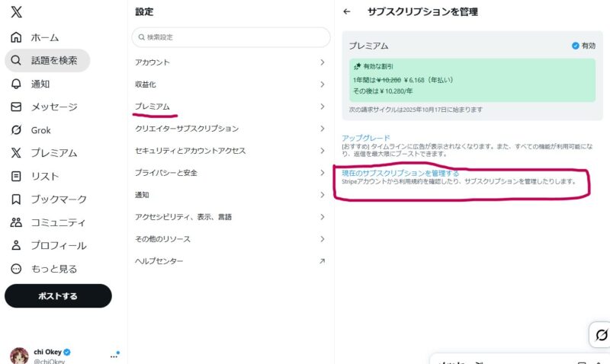The width and height of the screenshot is (610, 364).
Task: Click floating Grok button at right edge
Action: click(x=601, y=335)
